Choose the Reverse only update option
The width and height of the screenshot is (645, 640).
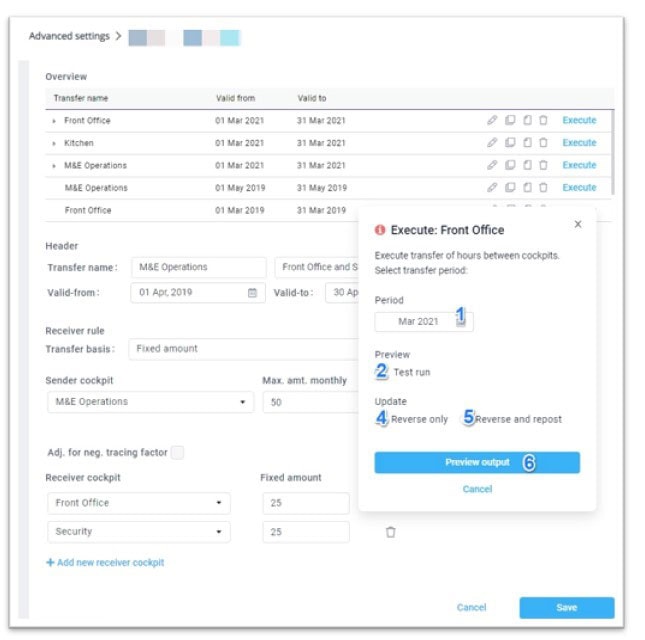click(x=383, y=419)
